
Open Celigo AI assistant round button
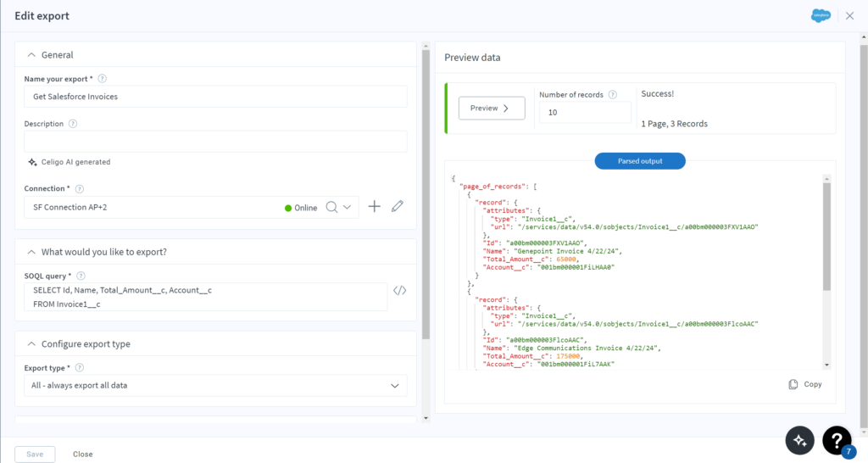point(800,440)
